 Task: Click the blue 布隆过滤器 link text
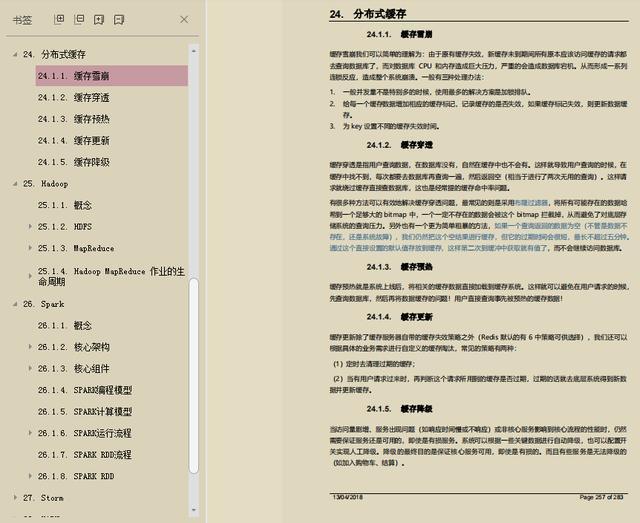coord(531,203)
